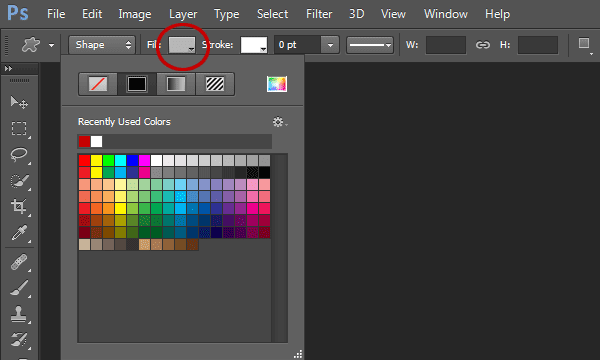
Task: Expand the collapsed tools panel double arrows
Action: (8, 68)
